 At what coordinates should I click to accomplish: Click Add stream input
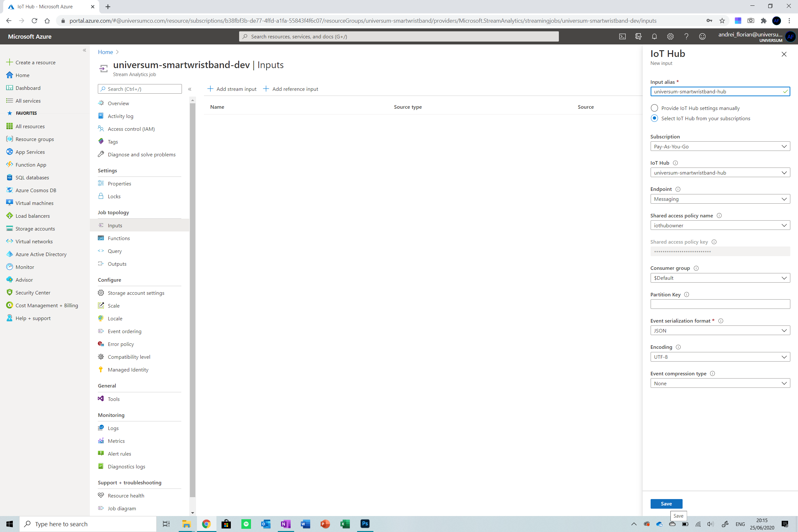pos(232,89)
